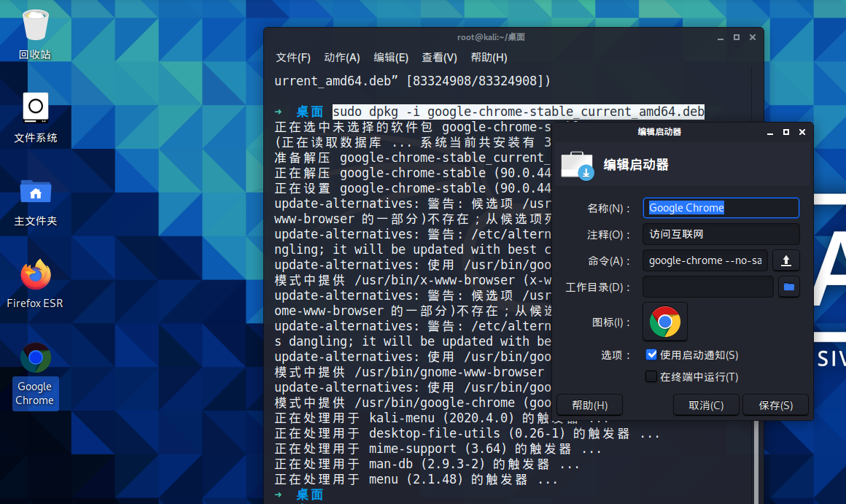
Task: Disable the 使用启动通知 checkbox
Action: pyautogui.click(x=651, y=354)
